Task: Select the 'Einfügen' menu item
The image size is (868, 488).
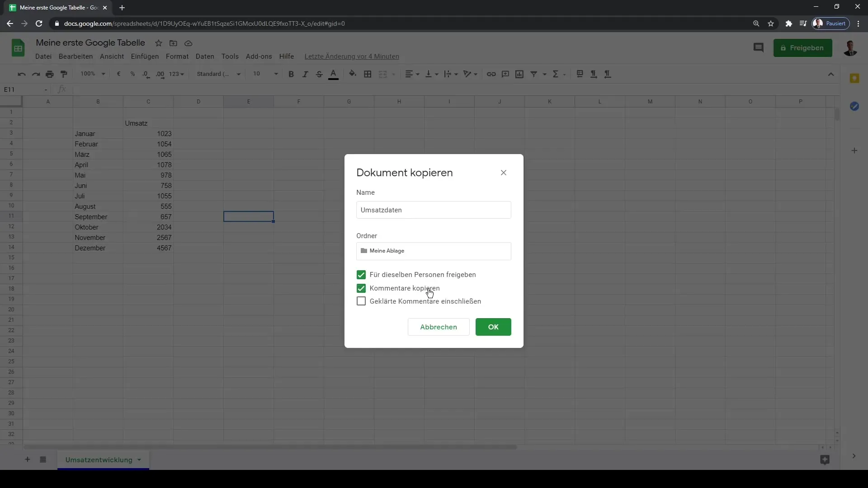Action: click(145, 56)
